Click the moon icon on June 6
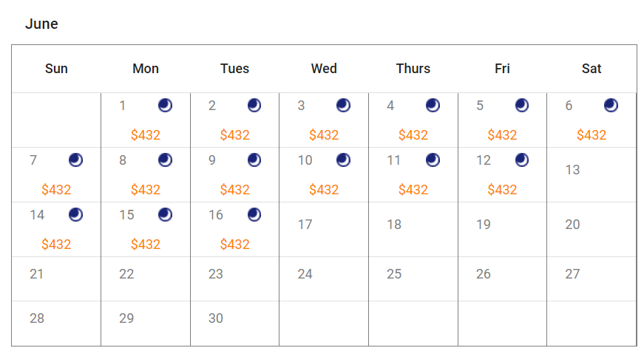The width and height of the screenshot is (644, 362). (x=611, y=106)
